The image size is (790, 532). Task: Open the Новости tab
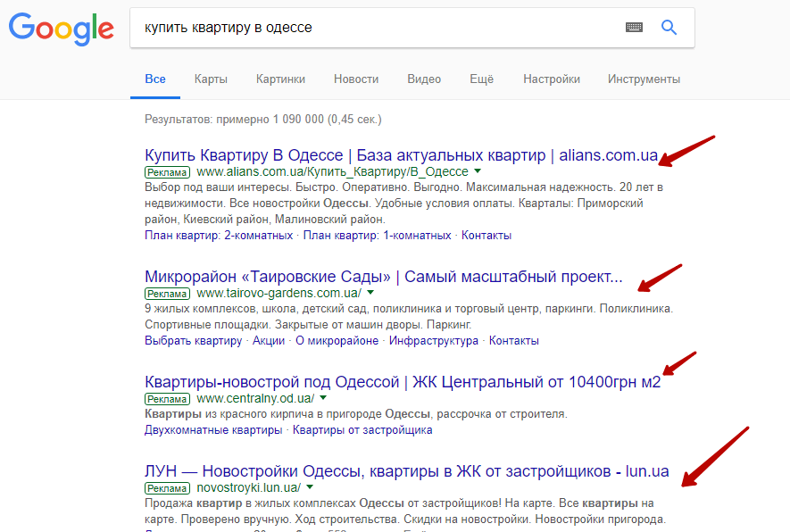(356, 79)
